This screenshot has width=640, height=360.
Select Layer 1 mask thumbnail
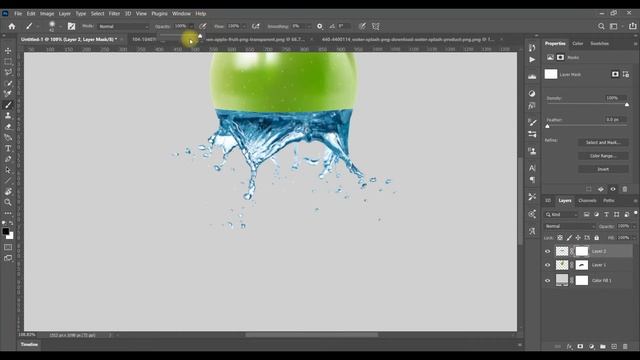pos(582,265)
